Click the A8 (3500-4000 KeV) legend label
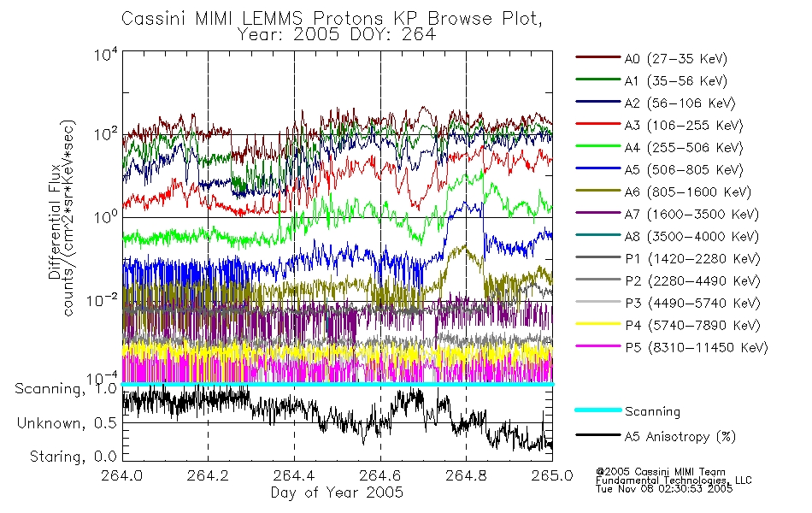 691,237
